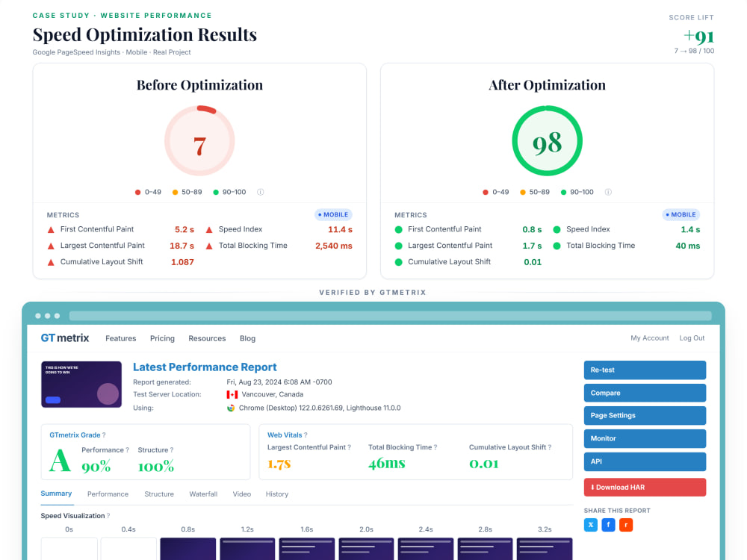This screenshot has height=560, width=747.
Task: Click help mark next to Web Vitals
Action: pos(306,435)
